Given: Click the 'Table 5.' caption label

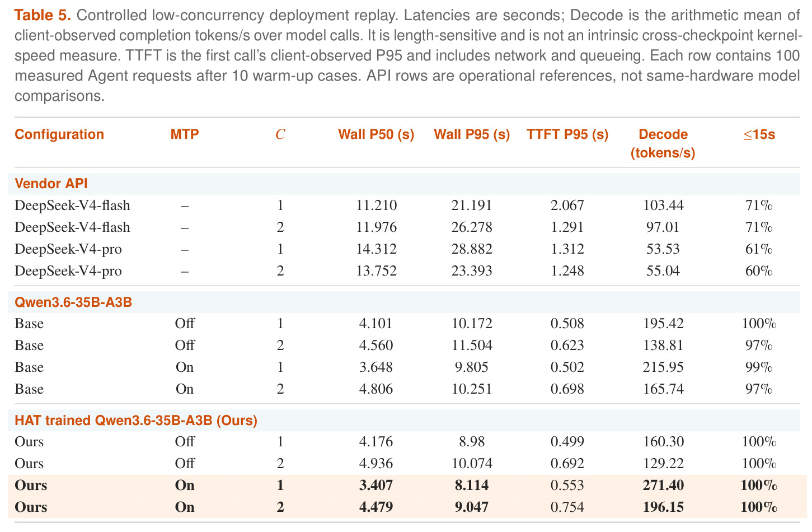Looking at the screenshot, I should click(x=43, y=15).
